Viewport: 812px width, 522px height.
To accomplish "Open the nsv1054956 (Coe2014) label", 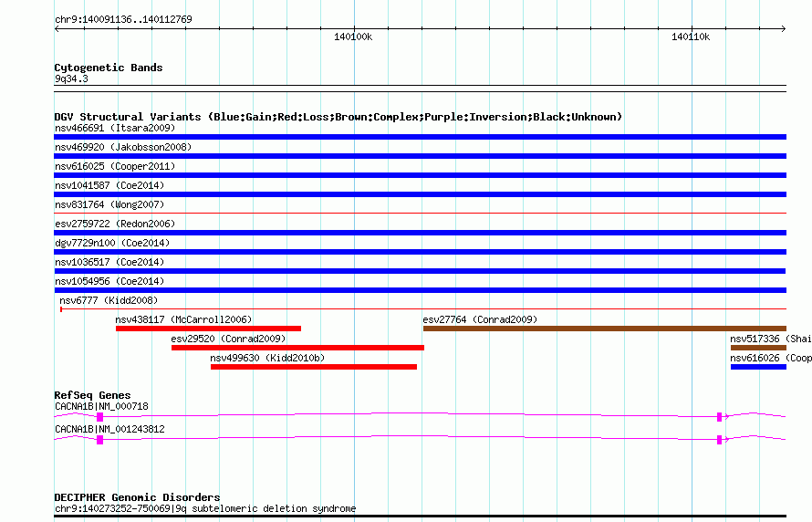I will pos(109,281).
